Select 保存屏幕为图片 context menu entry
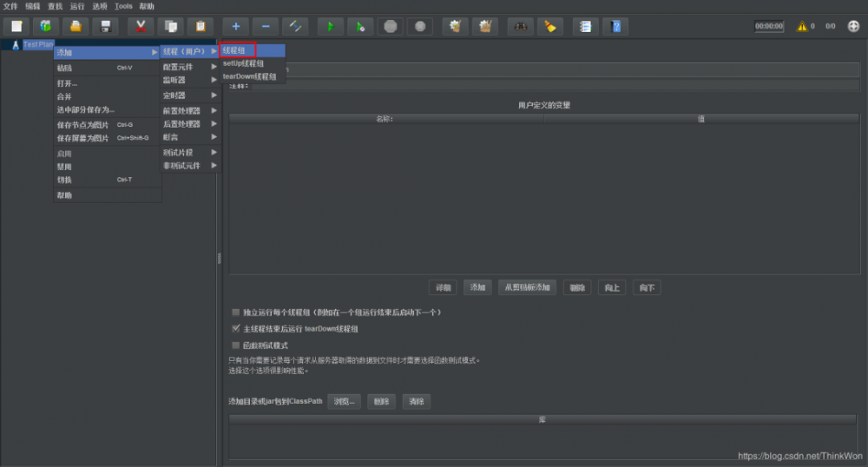The image size is (868, 467). click(107, 138)
